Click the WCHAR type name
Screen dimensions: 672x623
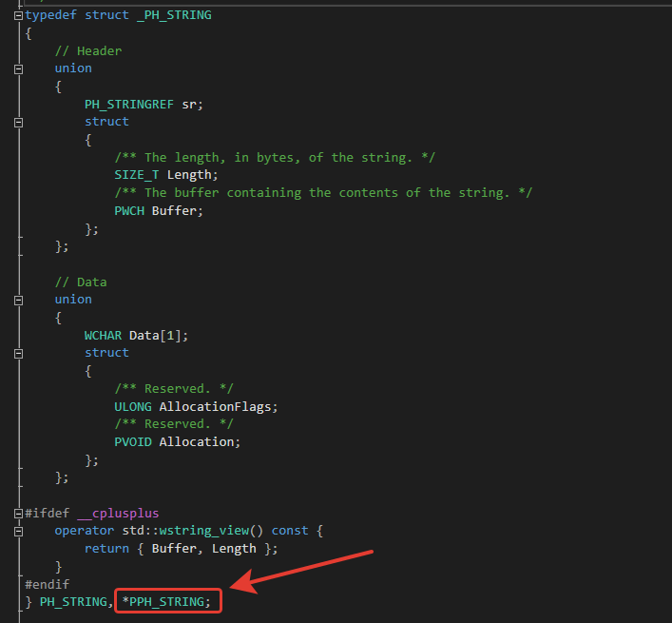click(x=103, y=336)
